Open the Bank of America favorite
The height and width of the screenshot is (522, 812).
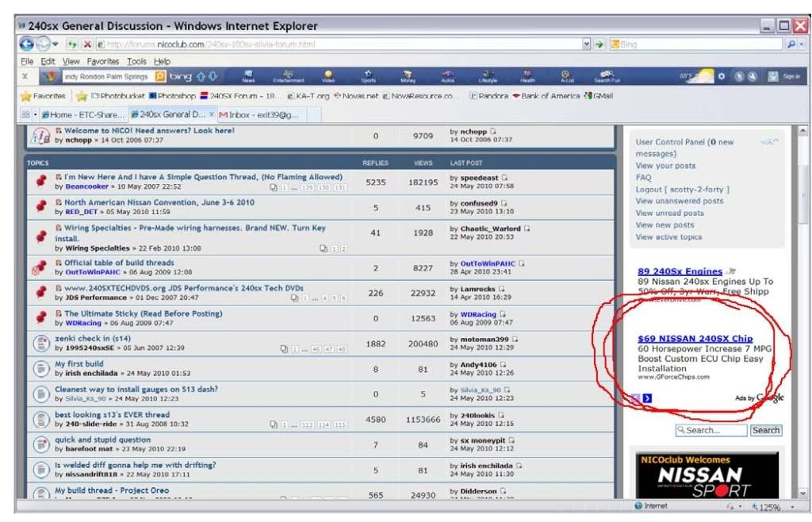(x=546, y=96)
